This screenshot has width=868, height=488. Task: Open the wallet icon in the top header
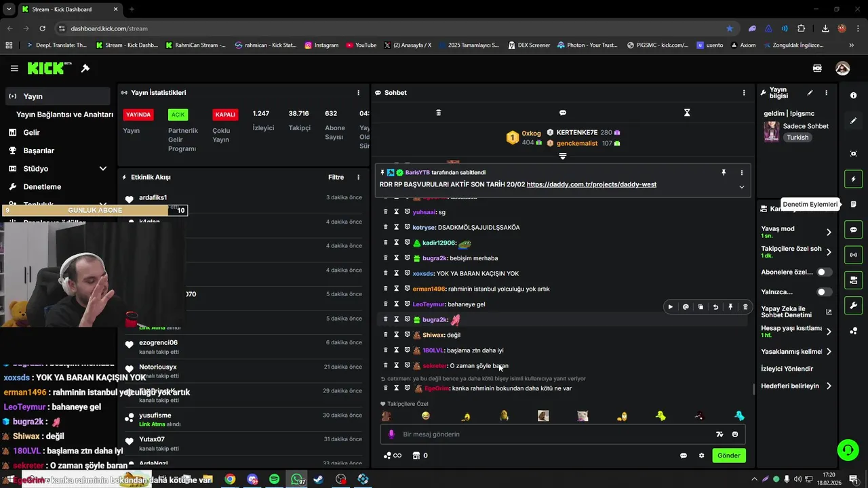[x=817, y=68]
